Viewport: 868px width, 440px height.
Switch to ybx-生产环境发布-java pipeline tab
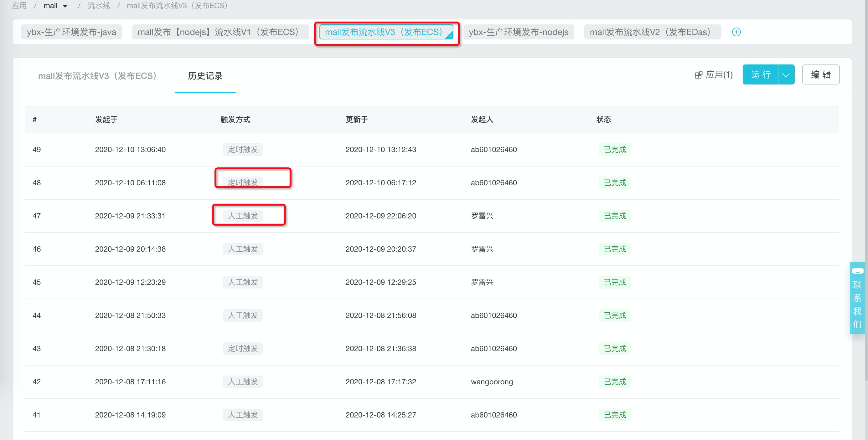(x=71, y=32)
